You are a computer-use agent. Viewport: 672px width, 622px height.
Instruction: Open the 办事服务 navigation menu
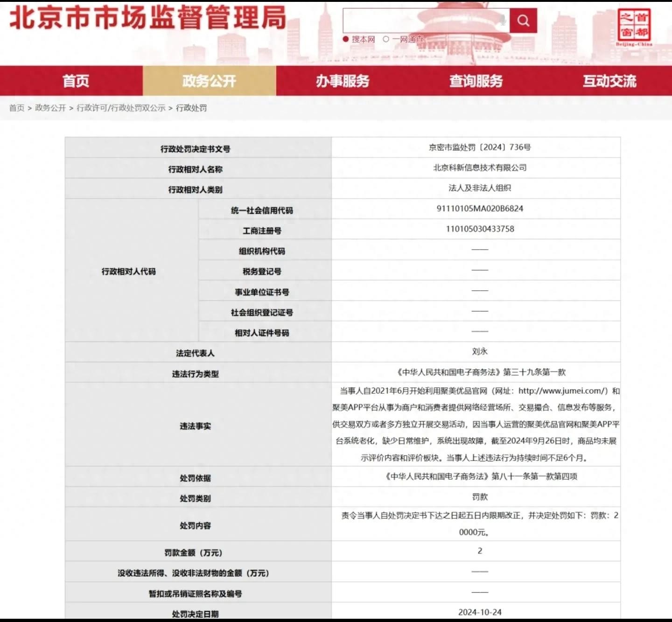(x=343, y=81)
